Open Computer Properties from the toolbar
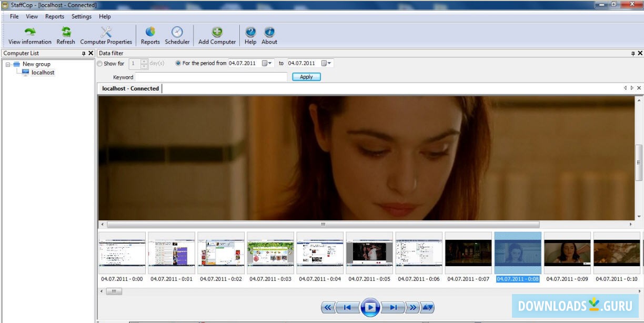This screenshot has height=323, width=644. pos(106,36)
